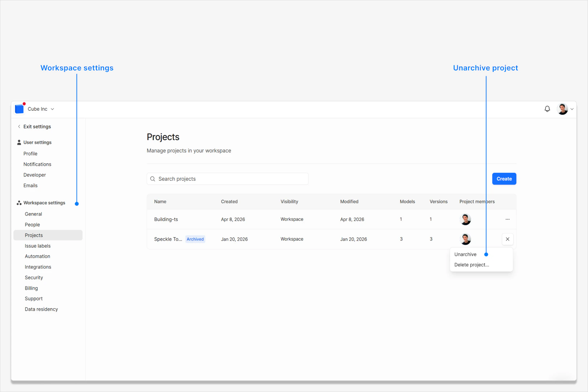
Task: Click the Create button
Action: coord(504,179)
